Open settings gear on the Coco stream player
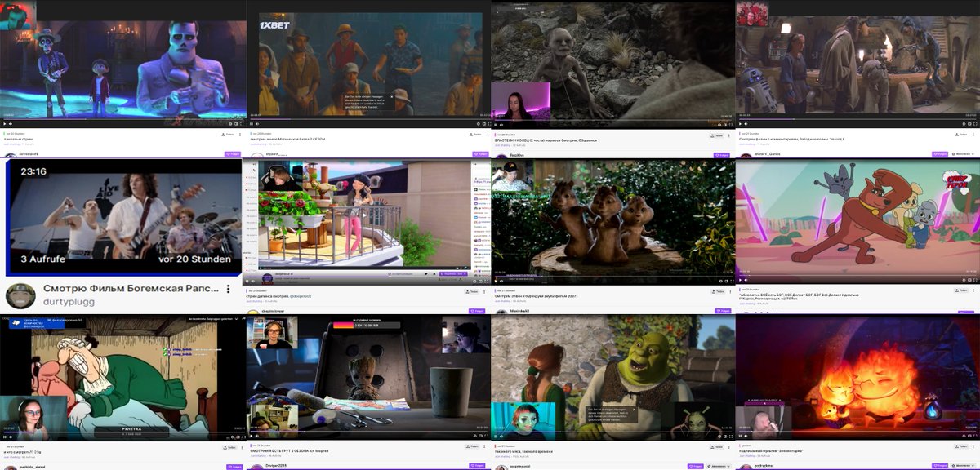This screenshot has height=470, width=980. tap(232, 124)
